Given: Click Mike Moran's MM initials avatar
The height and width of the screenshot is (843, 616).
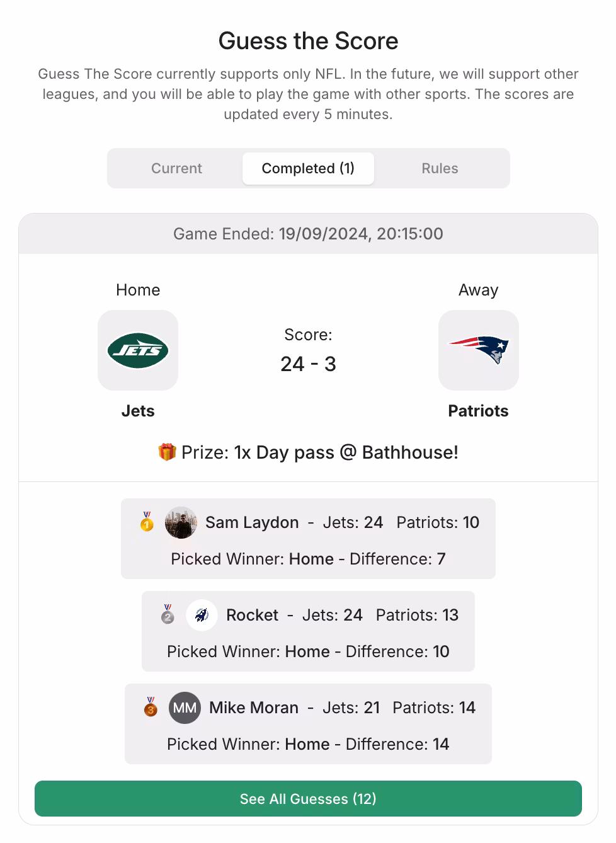Looking at the screenshot, I should tap(185, 708).
